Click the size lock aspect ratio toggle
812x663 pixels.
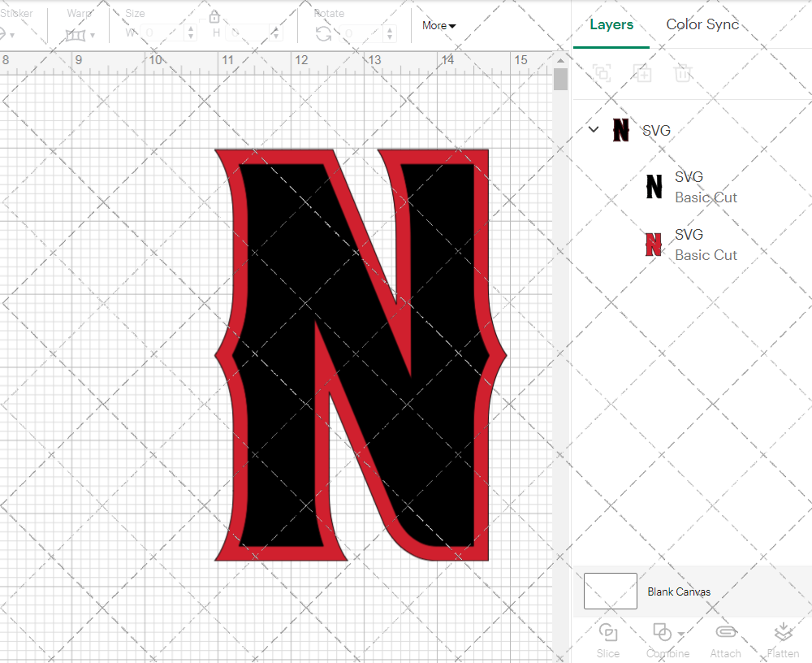click(x=214, y=16)
